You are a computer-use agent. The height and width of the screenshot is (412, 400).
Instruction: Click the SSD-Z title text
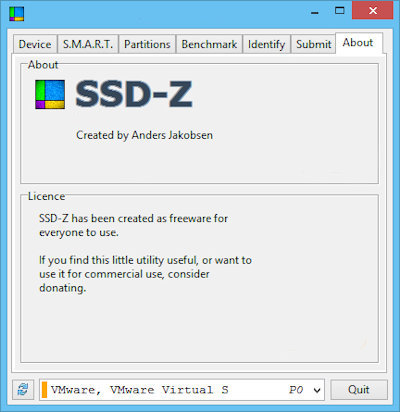pos(134,94)
